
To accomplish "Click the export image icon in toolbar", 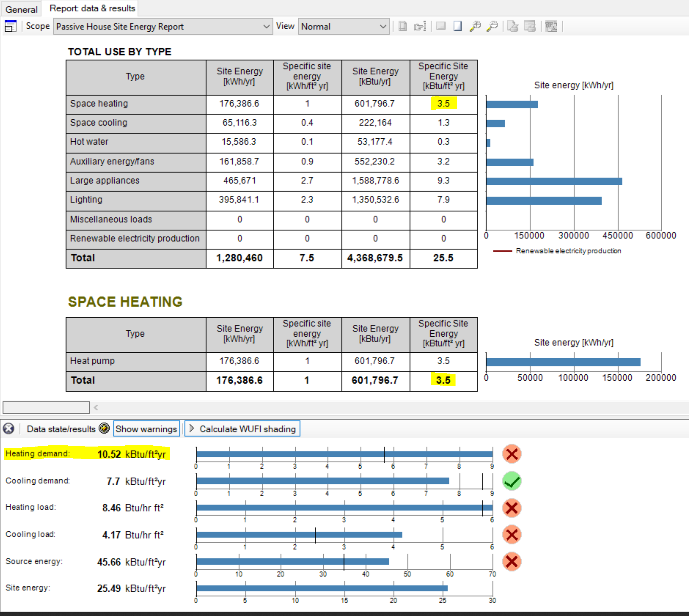I will pos(551,26).
